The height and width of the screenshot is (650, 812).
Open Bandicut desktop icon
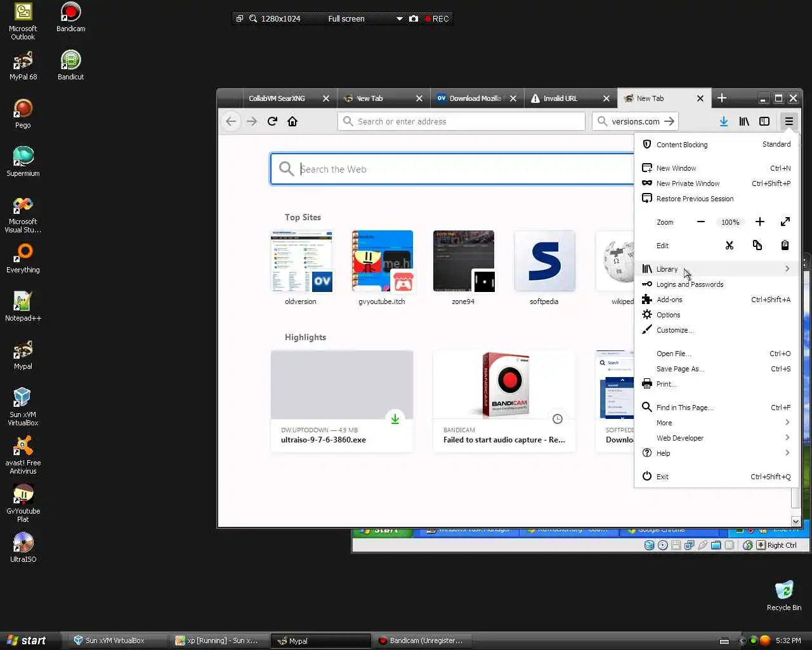(x=70, y=66)
